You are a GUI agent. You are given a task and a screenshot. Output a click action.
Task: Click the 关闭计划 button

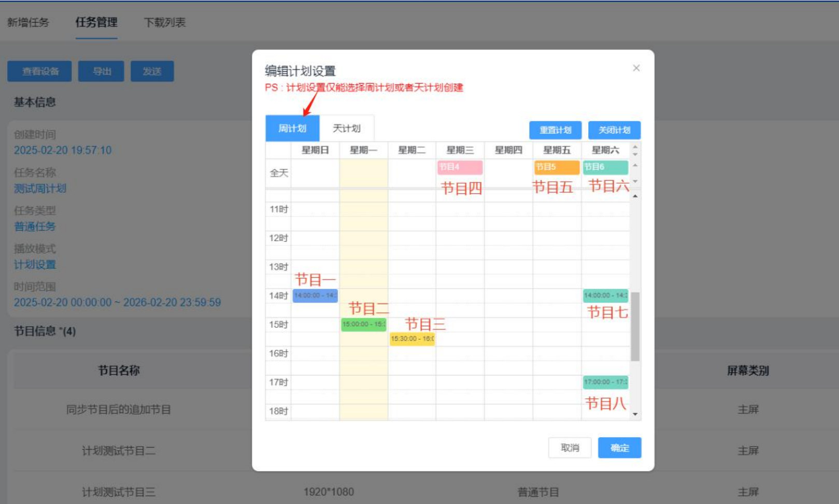pos(614,130)
